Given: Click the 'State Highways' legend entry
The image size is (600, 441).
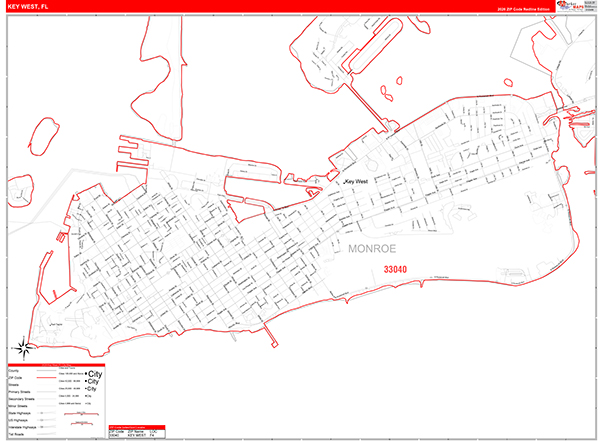Looking at the screenshot, I should pos(20,413).
